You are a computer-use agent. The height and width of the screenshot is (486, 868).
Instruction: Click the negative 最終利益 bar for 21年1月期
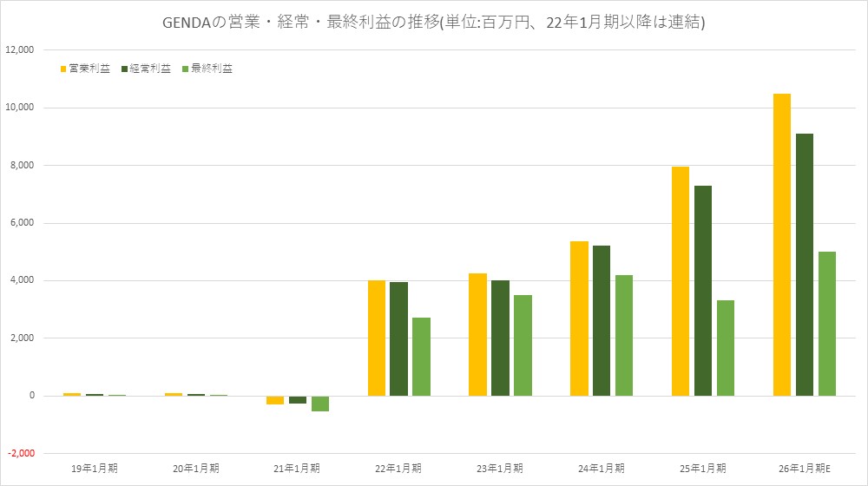[x=320, y=404]
